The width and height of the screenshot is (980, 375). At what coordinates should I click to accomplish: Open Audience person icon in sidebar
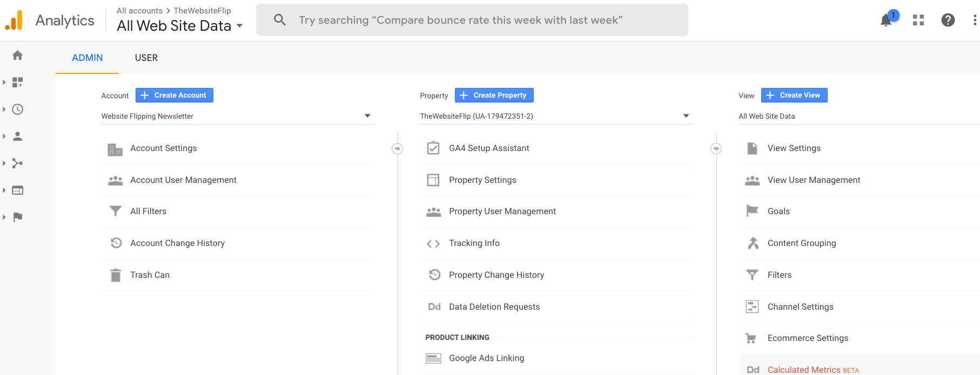(17, 136)
